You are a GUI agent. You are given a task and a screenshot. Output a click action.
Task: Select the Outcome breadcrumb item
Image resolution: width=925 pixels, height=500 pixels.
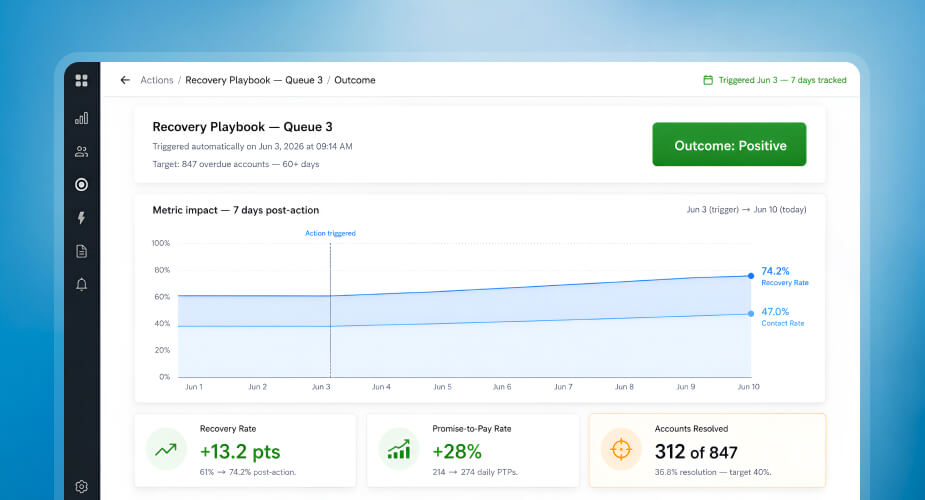[x=355, y=80]
